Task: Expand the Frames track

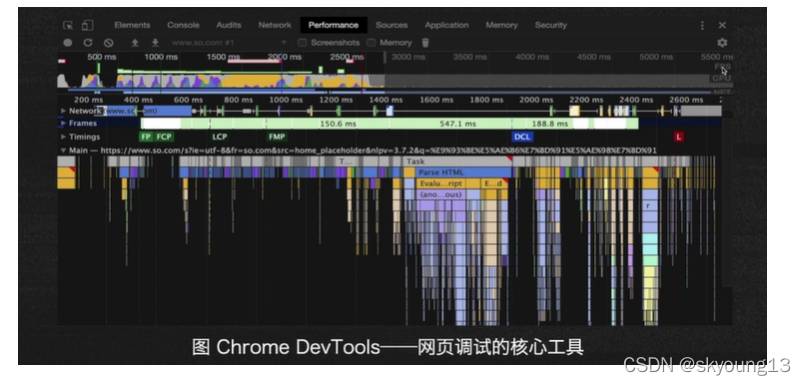Action: tap(63, 123)
